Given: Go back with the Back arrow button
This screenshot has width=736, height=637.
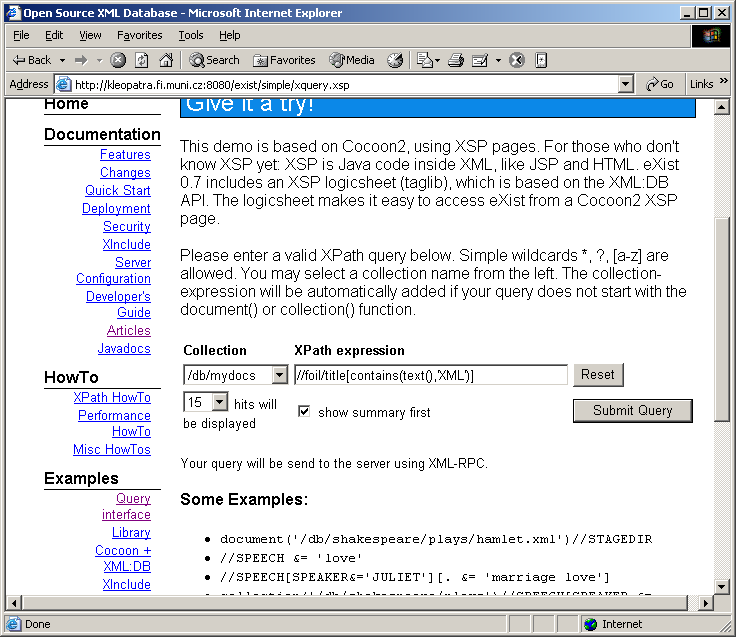Looking at the screenshot, I should (x=31, y=60).
